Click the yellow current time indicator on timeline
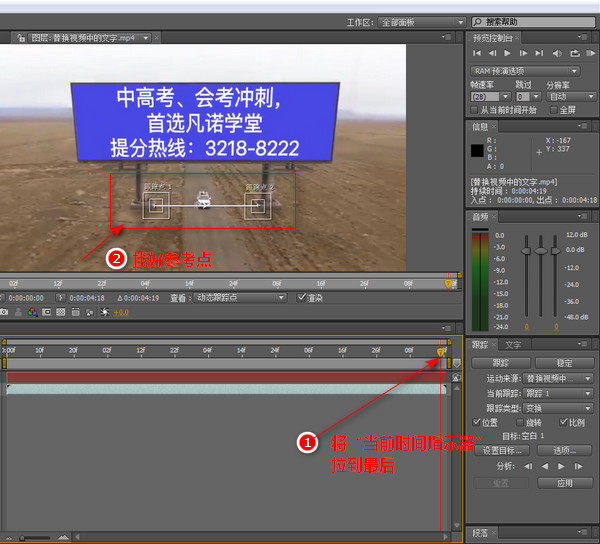Screen dimensions: 600x544 click(x=440, y=352)
